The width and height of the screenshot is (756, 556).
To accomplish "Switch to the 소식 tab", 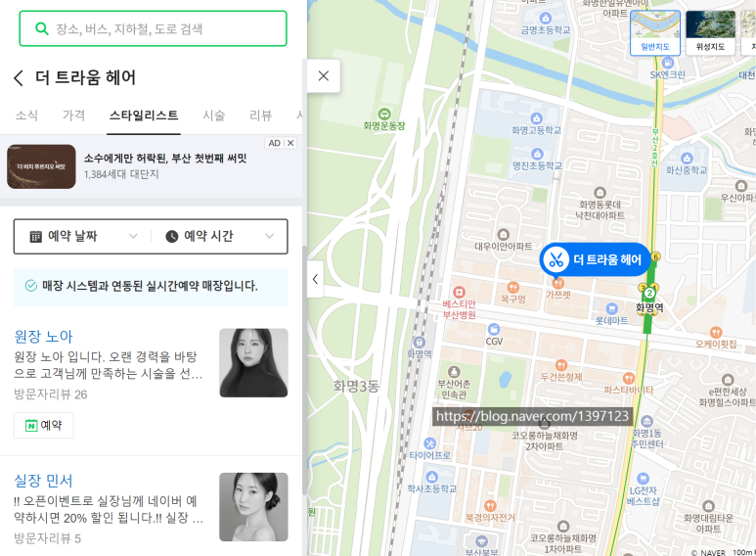I will [x=26, y=116].
